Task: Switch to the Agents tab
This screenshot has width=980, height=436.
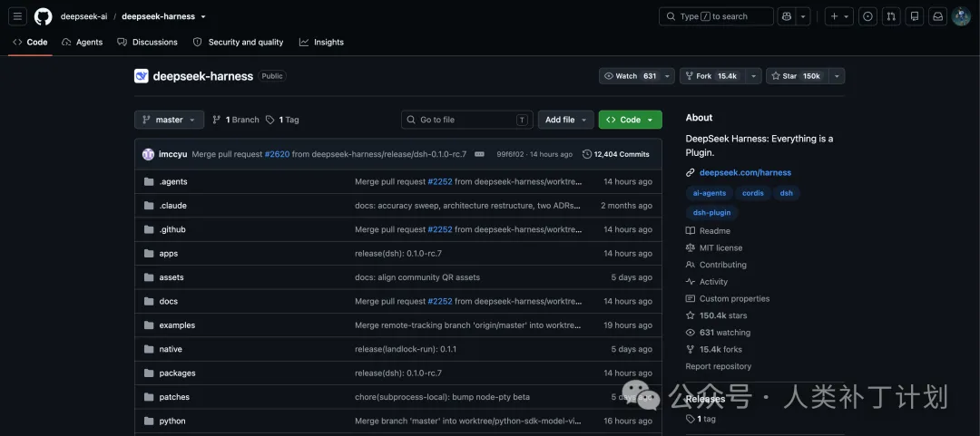Action: coord(82,43)
